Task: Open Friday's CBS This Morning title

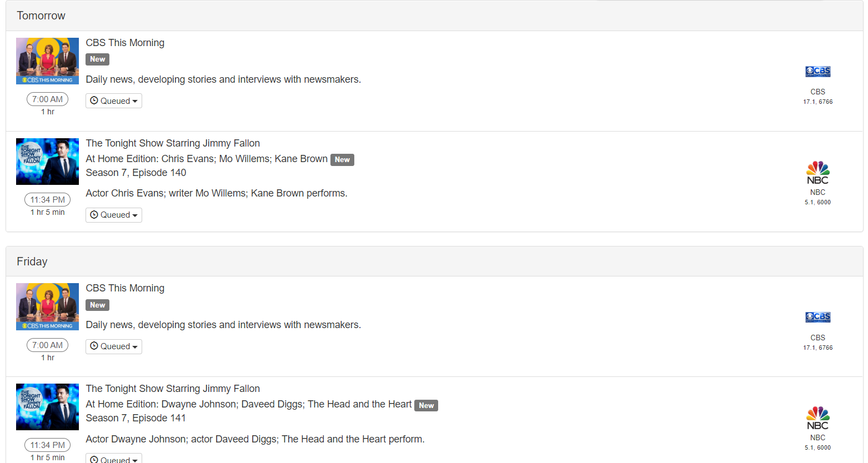Action: [x=125, y=288]
